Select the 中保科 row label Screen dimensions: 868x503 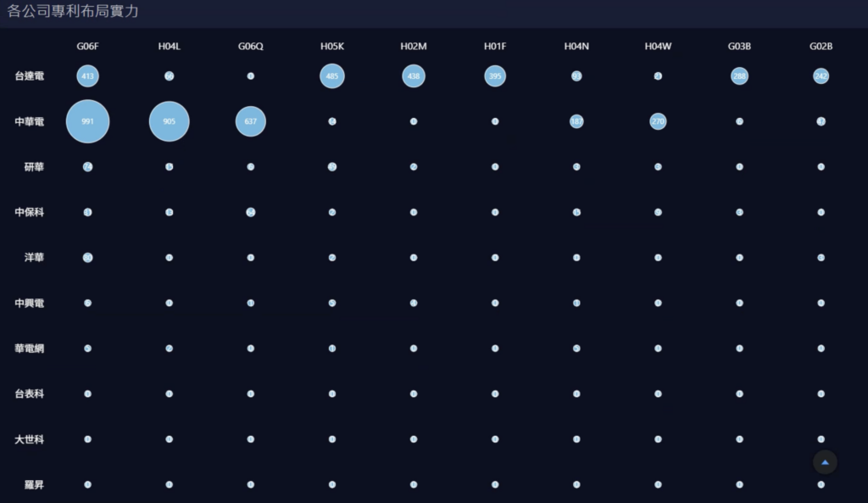click(30, 212)
